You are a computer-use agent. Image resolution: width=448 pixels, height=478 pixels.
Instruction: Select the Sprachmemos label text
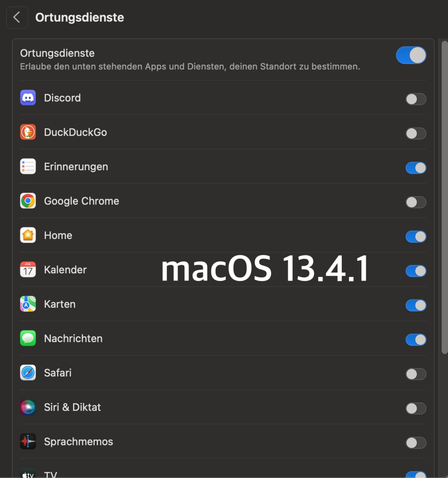(x=78, y=442)
